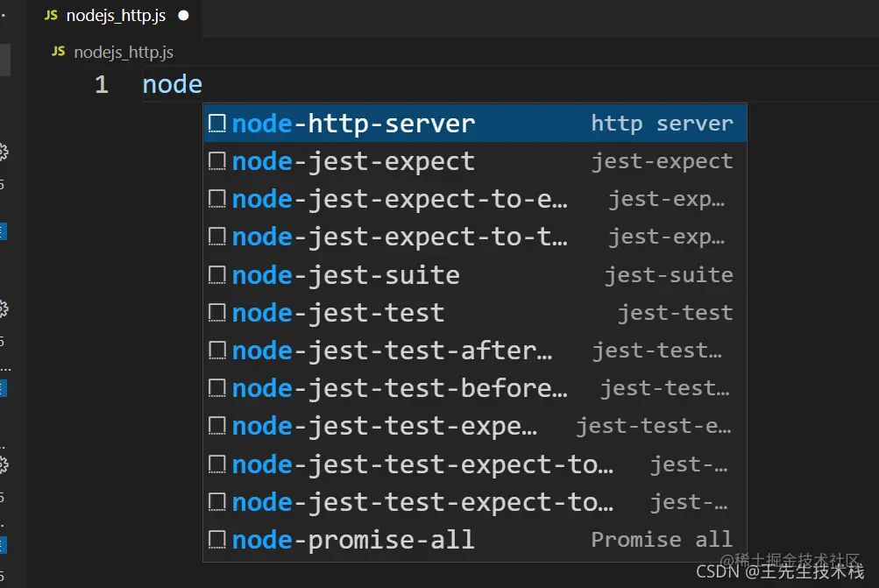Click the 'jest-suite' description label
This screenshot has width=879, height=588.
tap(669, 274)
